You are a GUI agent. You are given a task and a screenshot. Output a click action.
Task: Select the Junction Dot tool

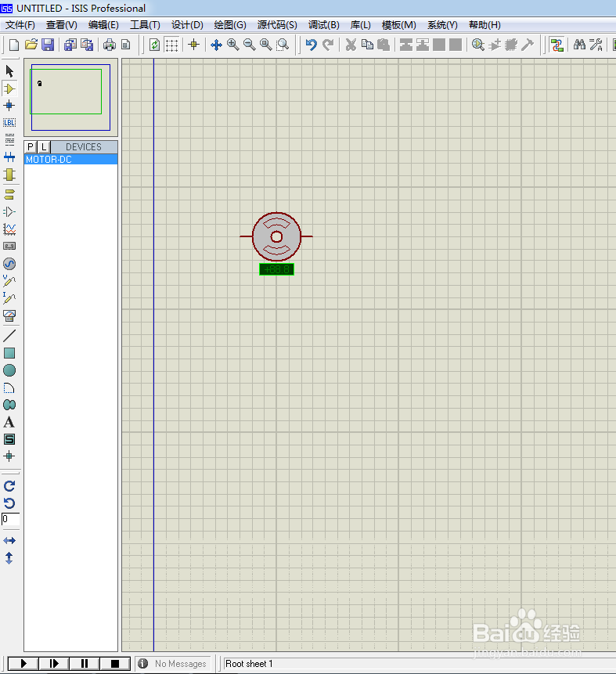click(9, 106)
